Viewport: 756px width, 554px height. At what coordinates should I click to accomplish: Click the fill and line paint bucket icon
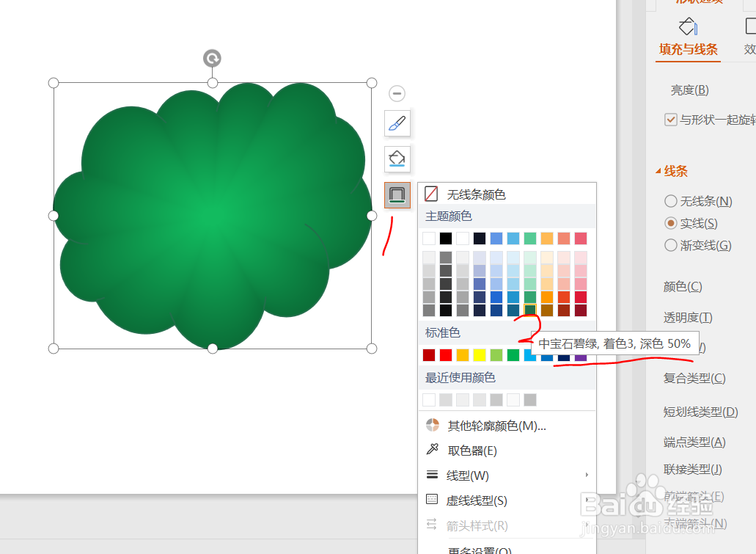(x=688, y=26)
